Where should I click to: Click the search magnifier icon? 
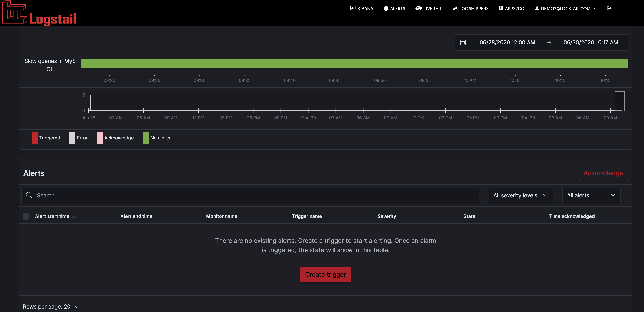pos(29,195)
